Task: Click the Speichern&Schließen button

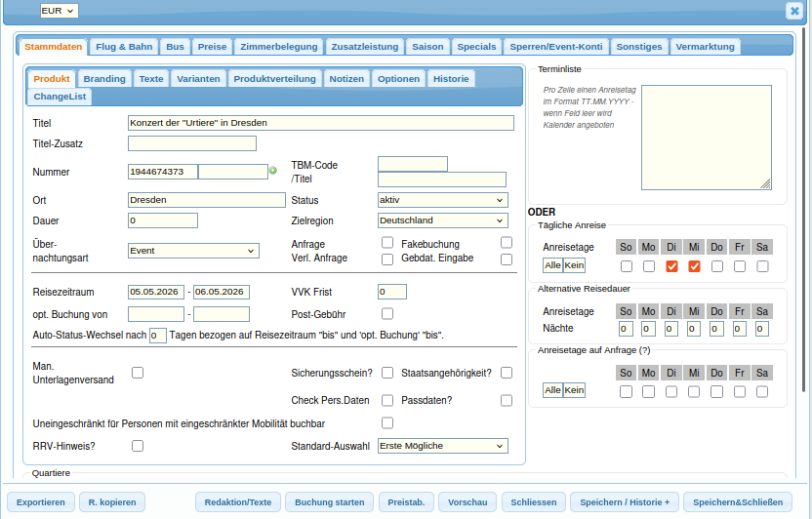Action: (x=738, y=502)
